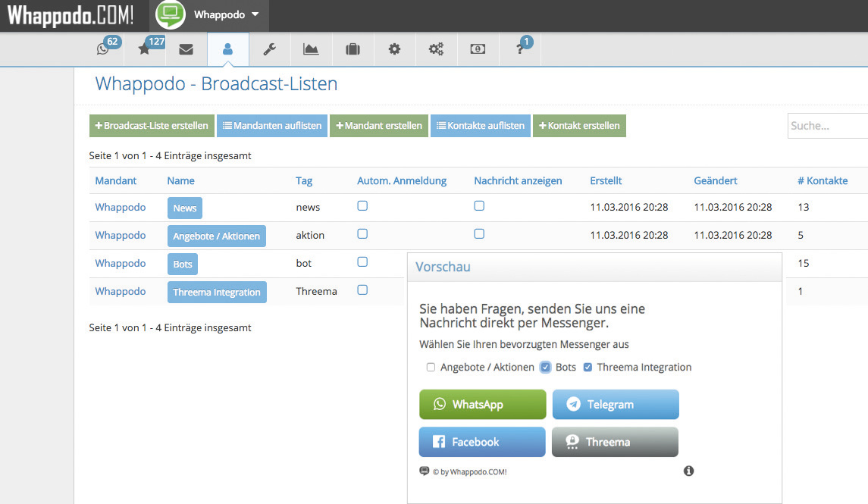Click Mandant erstellen button
The image size is (868, 504).
click(x=378, y=126)
